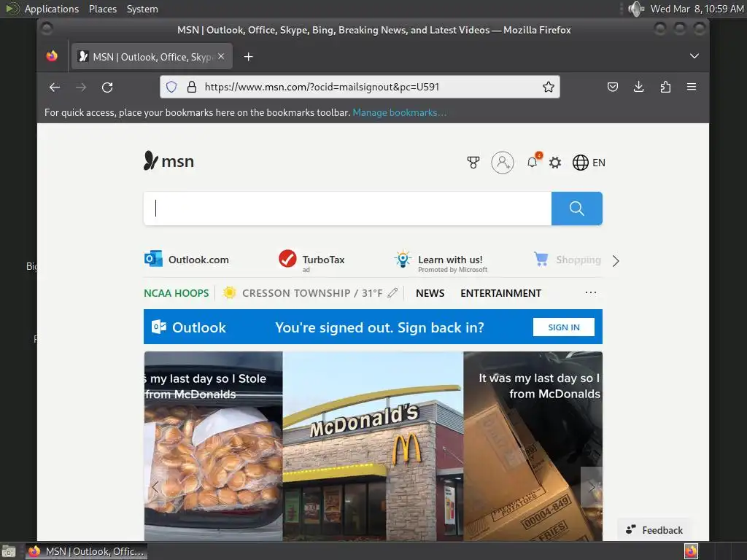
Task: Open the Feedback button
Action: pos(654,530)
